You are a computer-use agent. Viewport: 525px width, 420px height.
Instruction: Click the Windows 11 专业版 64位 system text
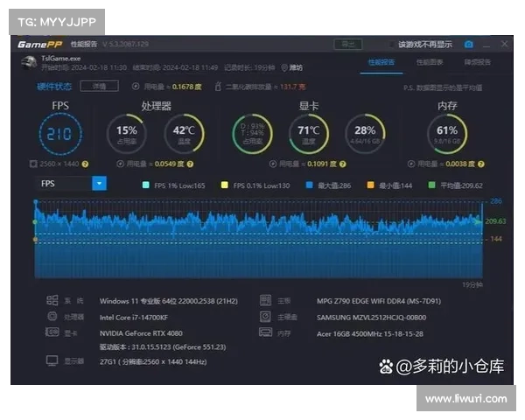coord(168,301)
